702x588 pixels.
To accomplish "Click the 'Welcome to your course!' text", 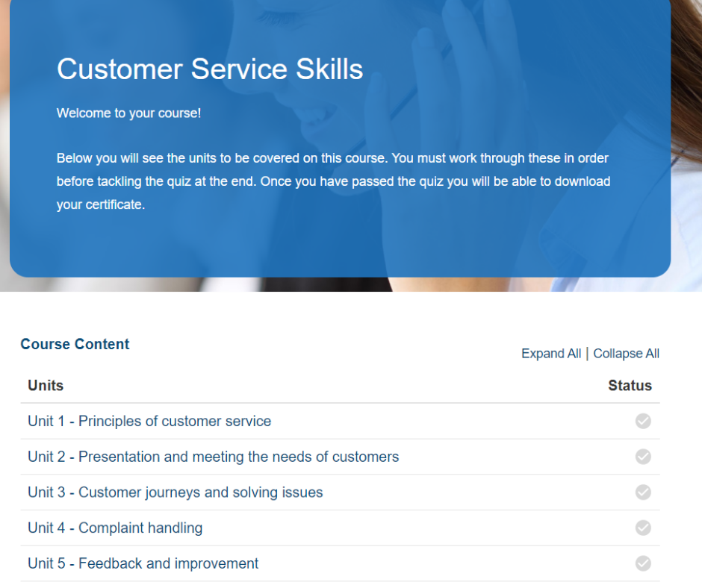I will click(x=129, y=113).
